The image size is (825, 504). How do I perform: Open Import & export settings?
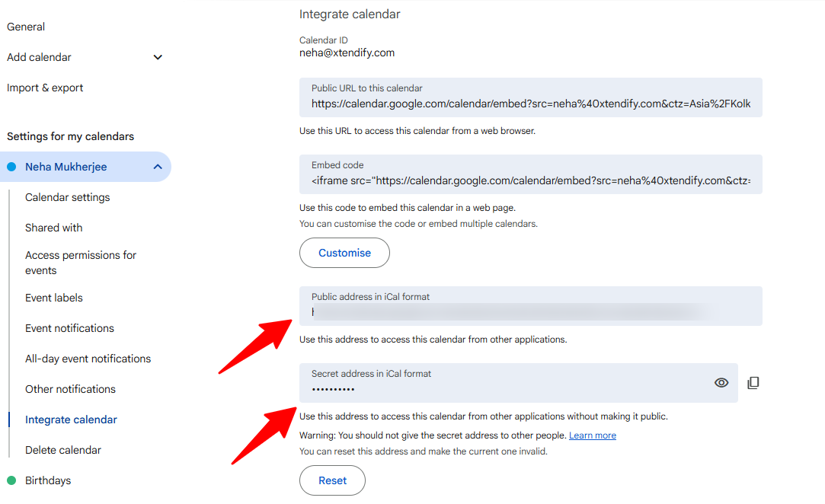pos(45,88)
